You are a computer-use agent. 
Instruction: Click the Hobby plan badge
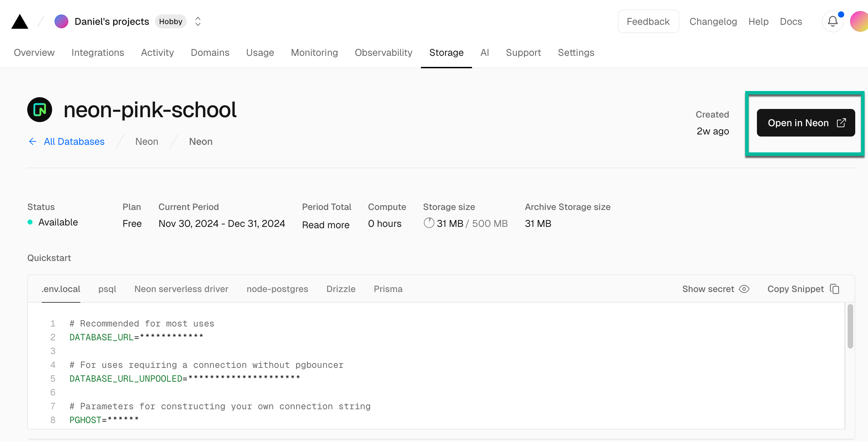tap(170, 21)
